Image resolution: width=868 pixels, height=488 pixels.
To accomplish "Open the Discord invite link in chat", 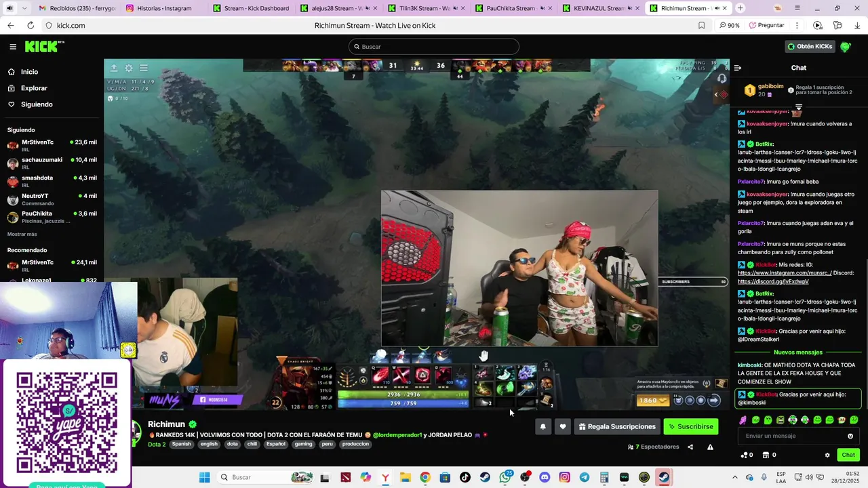I will (773, 281).
